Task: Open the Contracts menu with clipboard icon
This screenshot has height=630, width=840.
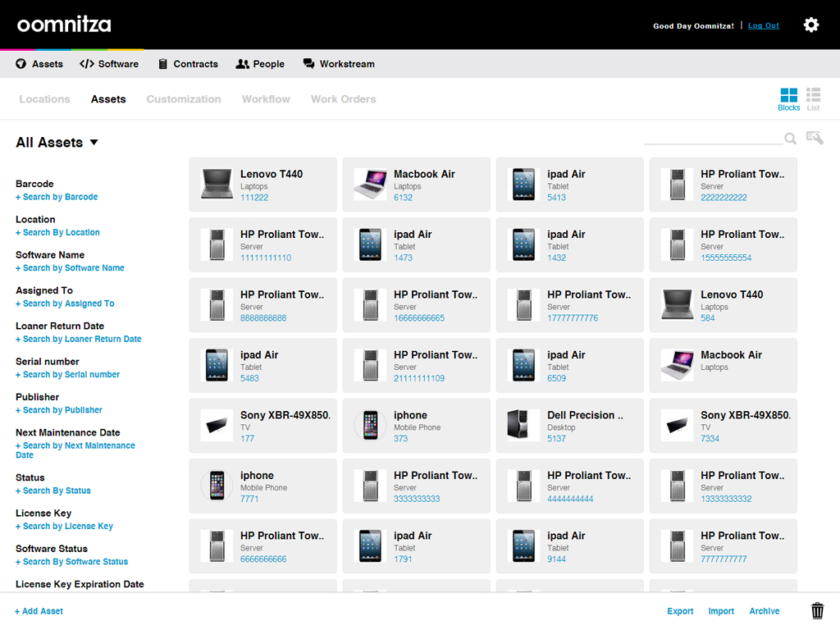Action: click(x=188, y=64)
